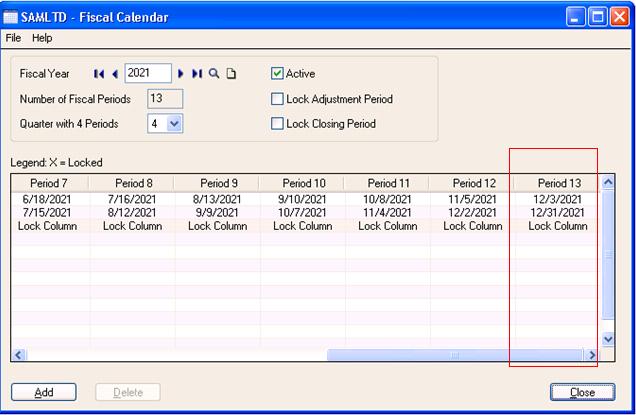This screenshot has width=636, height=415.
Task: Go to first fiscal year record
Action: click(x=99, y=74)
